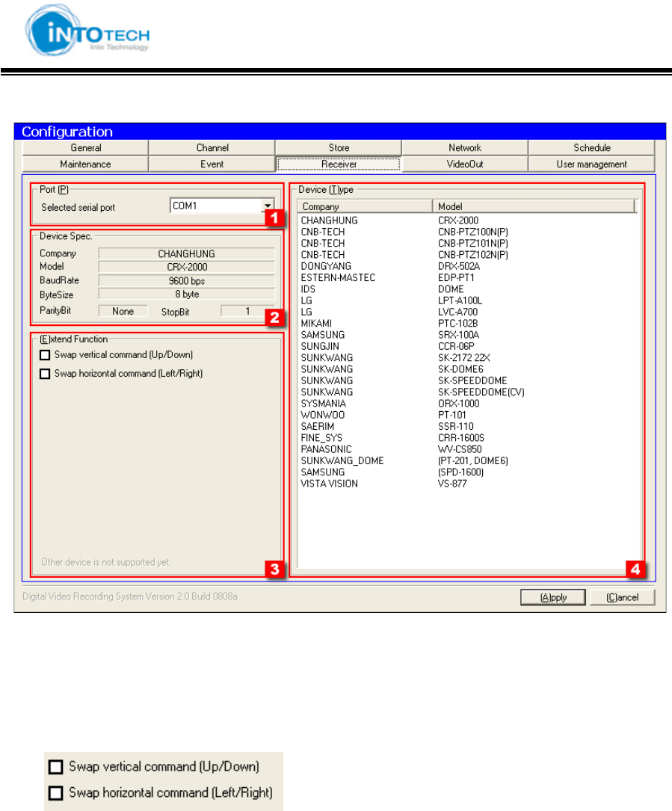Sort device list by Company header
This screenshot has height=811, width=672.
coord(365,206)
